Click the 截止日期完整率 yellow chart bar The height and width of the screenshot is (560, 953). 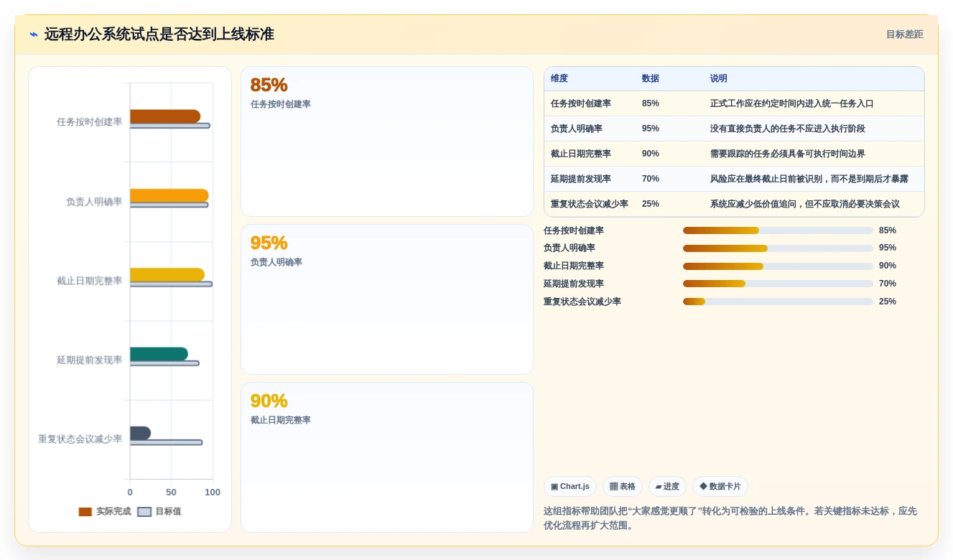(x=167, y=274)
